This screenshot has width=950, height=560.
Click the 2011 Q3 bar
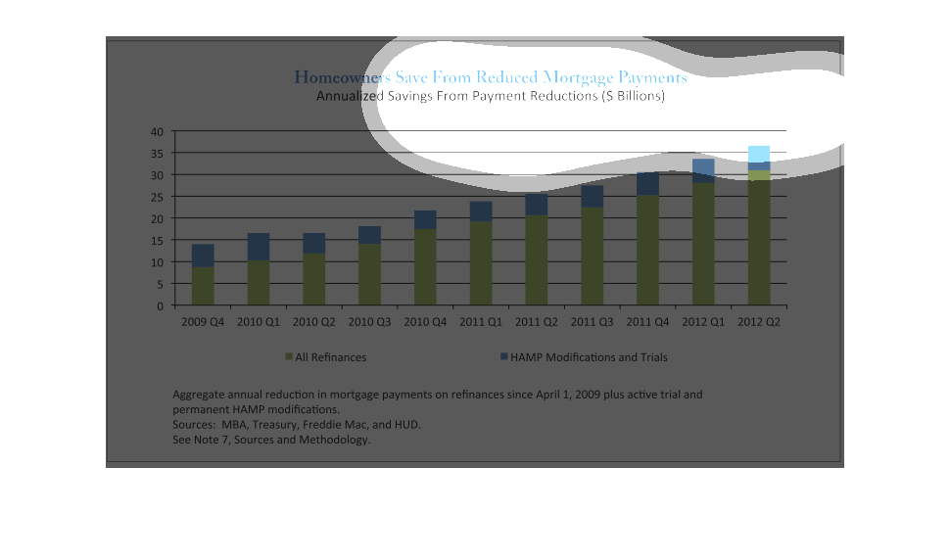[592, 245]
